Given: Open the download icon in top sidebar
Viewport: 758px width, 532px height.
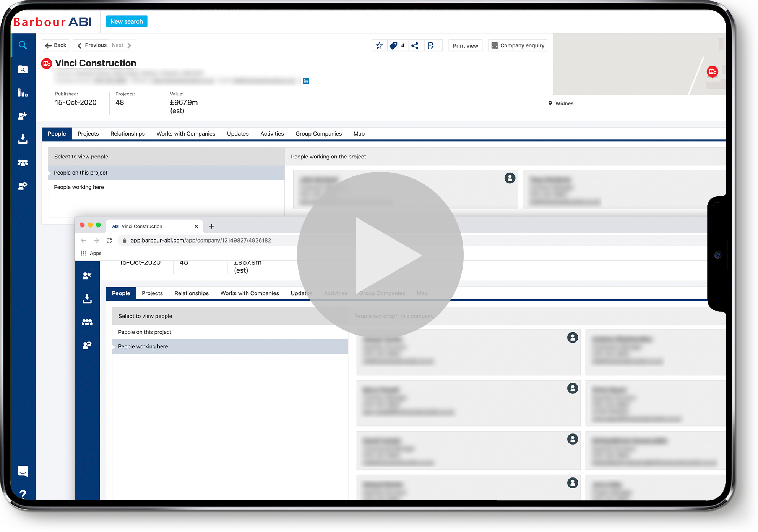Looking at the screenshot, I should point(23,139).
